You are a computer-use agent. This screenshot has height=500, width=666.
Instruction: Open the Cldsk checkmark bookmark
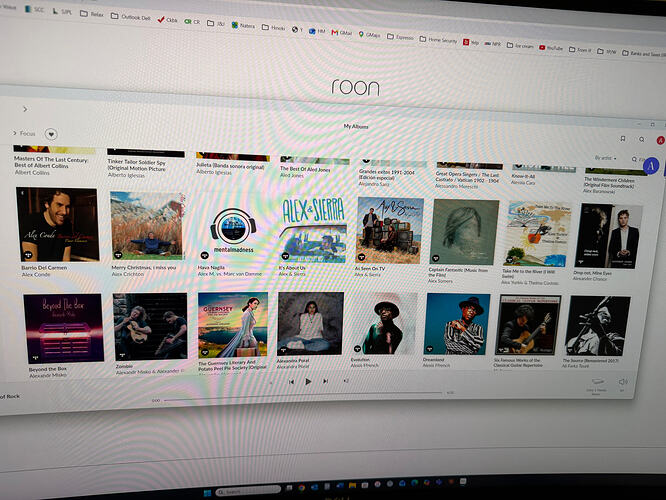[x=167, y=20]
